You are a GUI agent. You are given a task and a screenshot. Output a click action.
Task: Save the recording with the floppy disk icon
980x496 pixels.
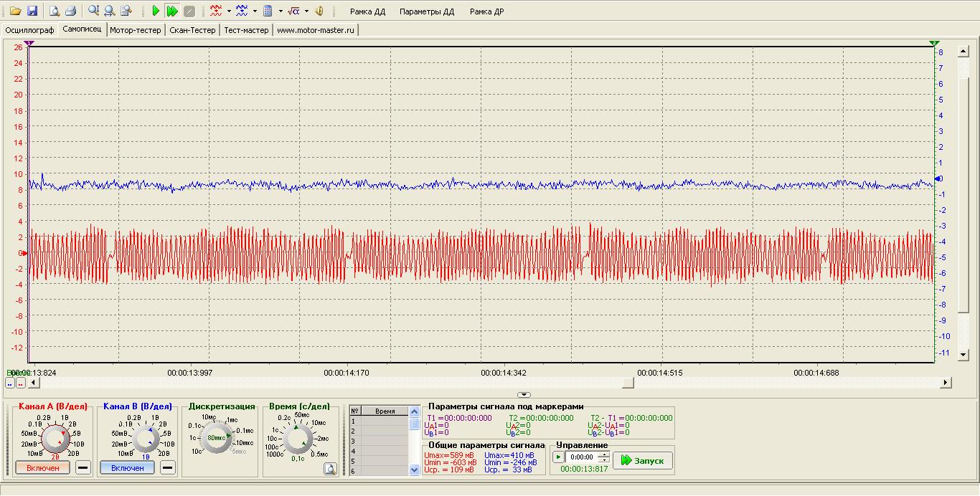click(32, 11)
